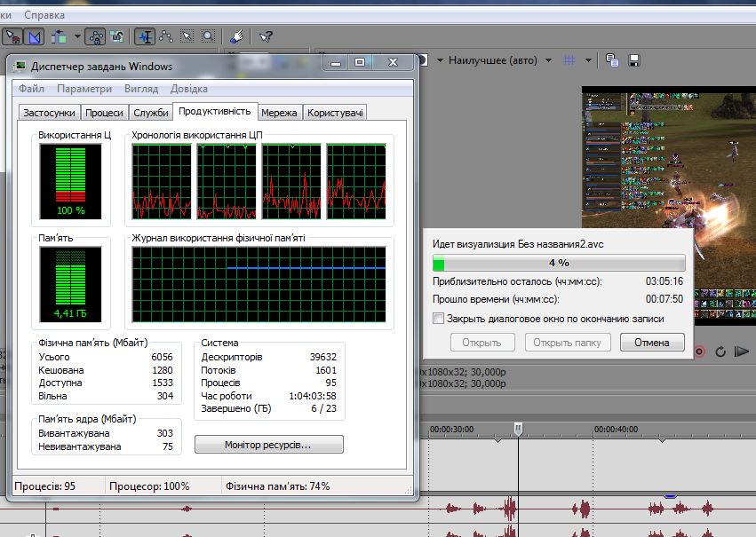Click the timeline playhead cursor marker
The image size is (756, 537).
pos(519,430)
